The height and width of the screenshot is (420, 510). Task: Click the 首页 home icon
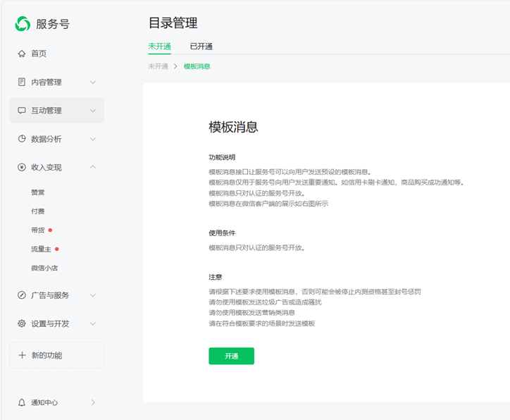pyautogui.click(x=22, y=54)
